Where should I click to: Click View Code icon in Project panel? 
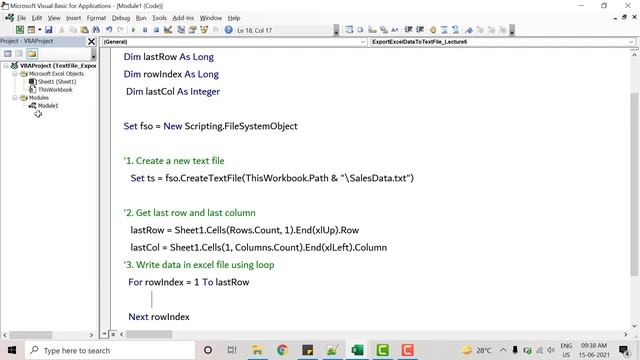pos(7,53)
